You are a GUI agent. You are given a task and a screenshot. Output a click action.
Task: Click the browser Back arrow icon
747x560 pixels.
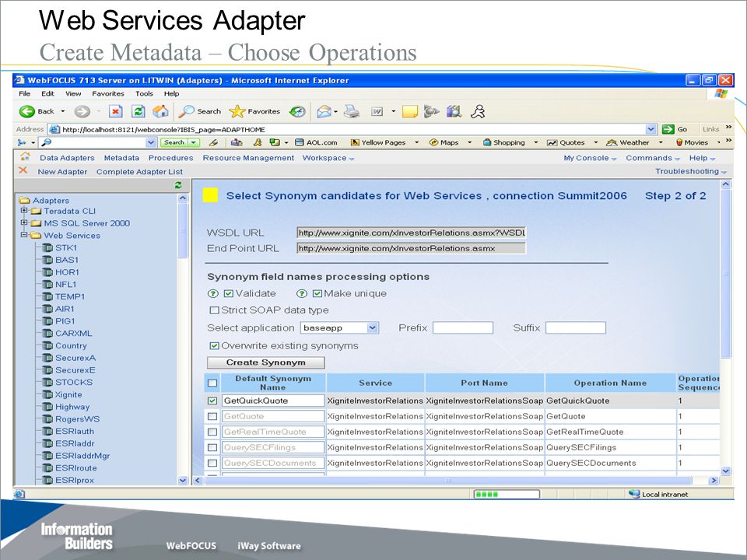click(27, 111)
